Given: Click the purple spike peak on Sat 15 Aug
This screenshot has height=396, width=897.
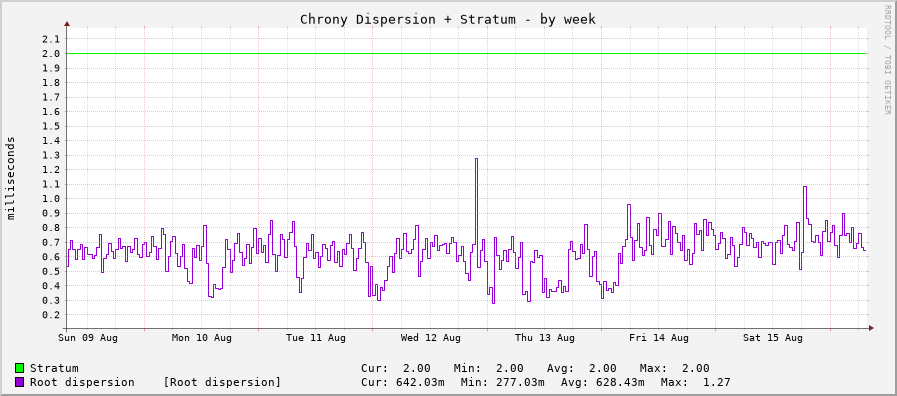Looking at the screenshot, I should click(x=804, y=187).
